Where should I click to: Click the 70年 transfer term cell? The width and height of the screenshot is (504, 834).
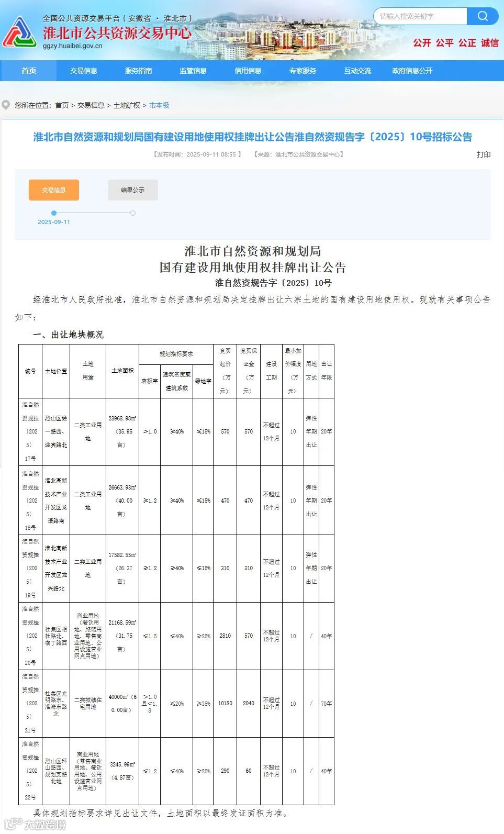point(327,704)
